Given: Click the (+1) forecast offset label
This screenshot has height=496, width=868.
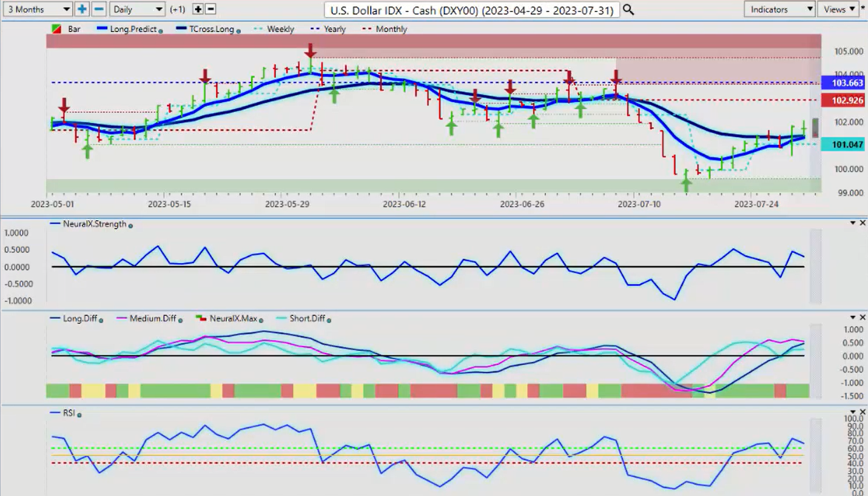Looking at the screenshot, I should (x=178, y=10).
